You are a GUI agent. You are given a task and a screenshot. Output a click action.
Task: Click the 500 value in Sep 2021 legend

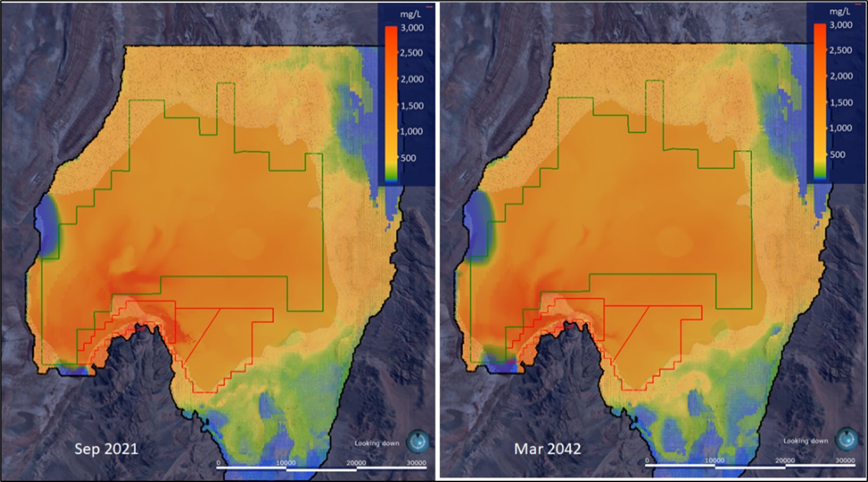tap(409, 157)
